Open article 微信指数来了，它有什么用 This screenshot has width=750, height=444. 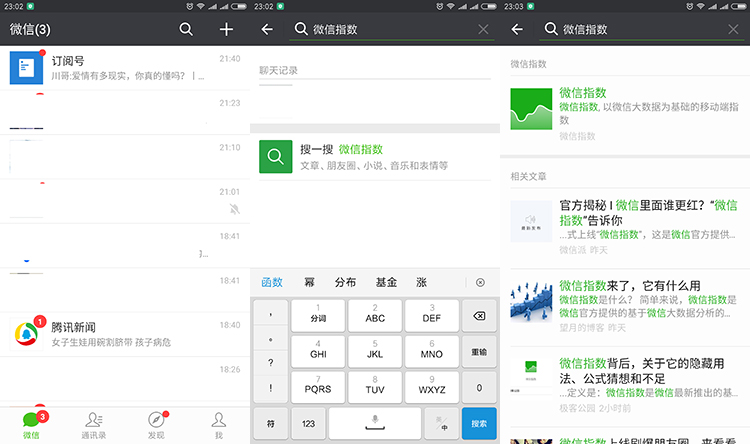pos(625,306)
